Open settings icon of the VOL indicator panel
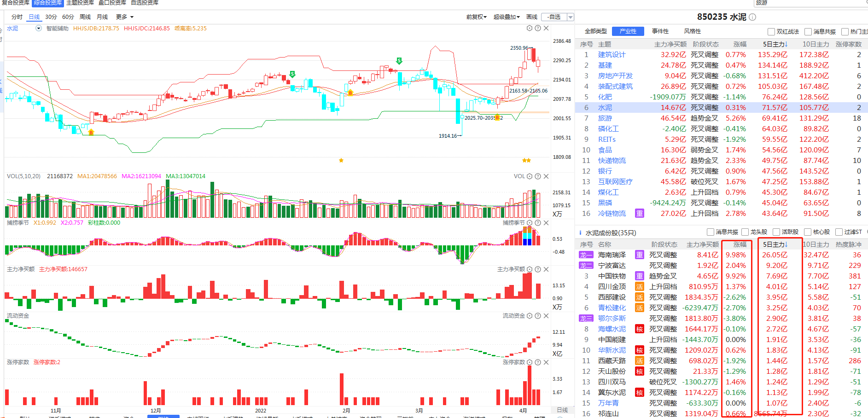The height and width of the screenshot is (418, 868). [x=530, y=176]
